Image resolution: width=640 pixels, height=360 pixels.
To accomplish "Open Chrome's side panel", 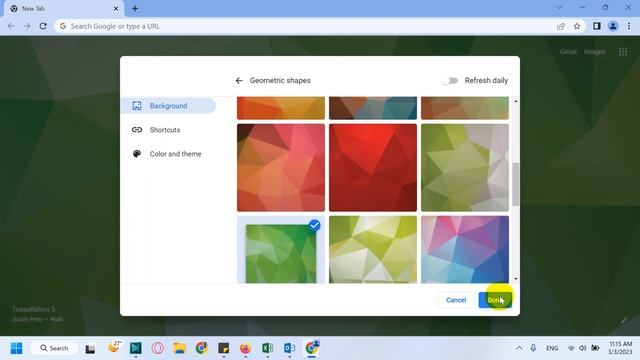I will click(597, 26).
